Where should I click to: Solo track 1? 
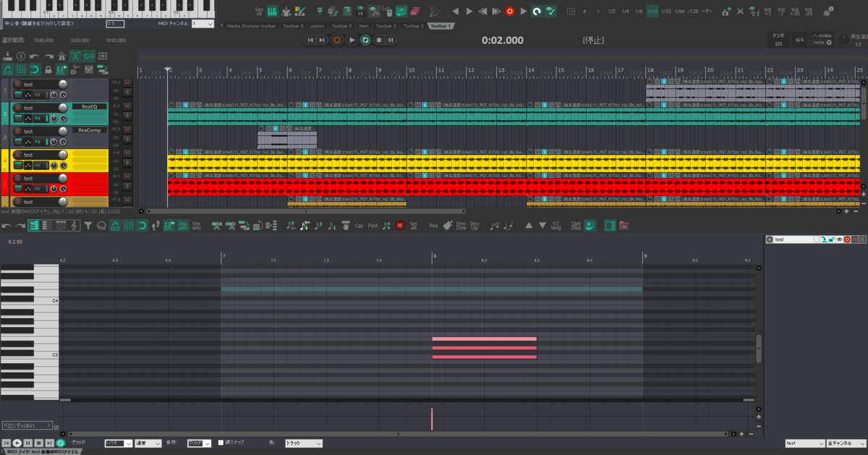coord(127,93)
